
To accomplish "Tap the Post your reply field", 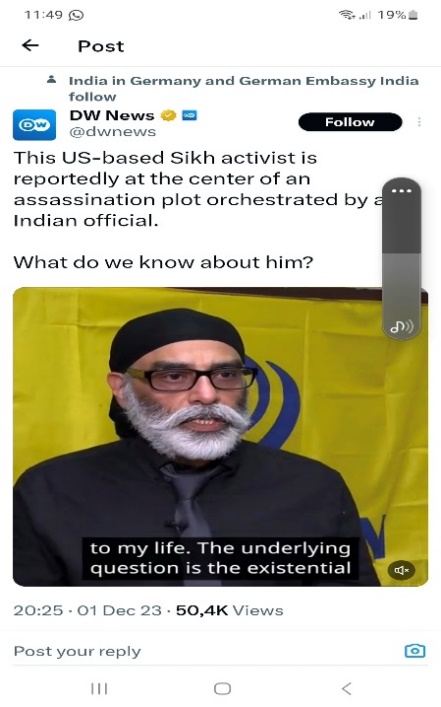I will [x=207, y=651].
